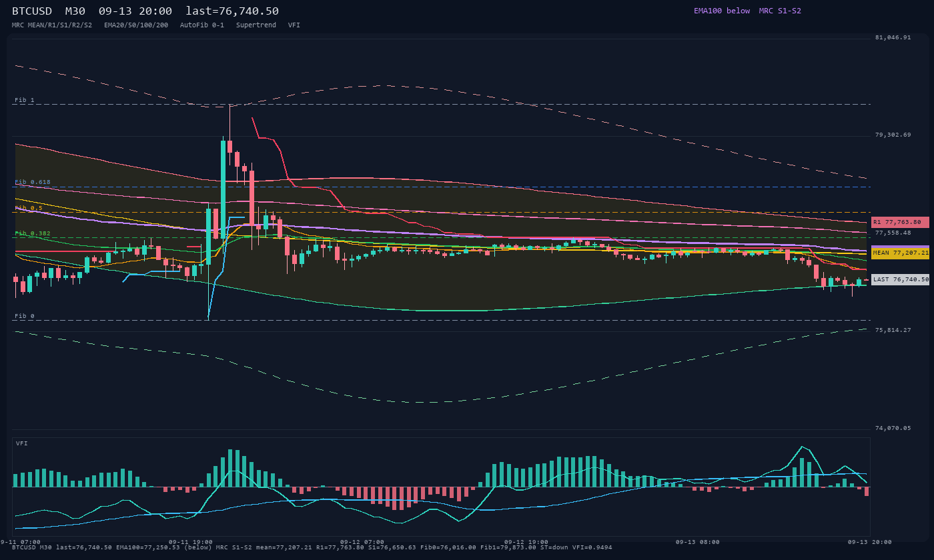
Task: Click the 09-12 19:00 time axis label
Action: (x=526, y=542)
